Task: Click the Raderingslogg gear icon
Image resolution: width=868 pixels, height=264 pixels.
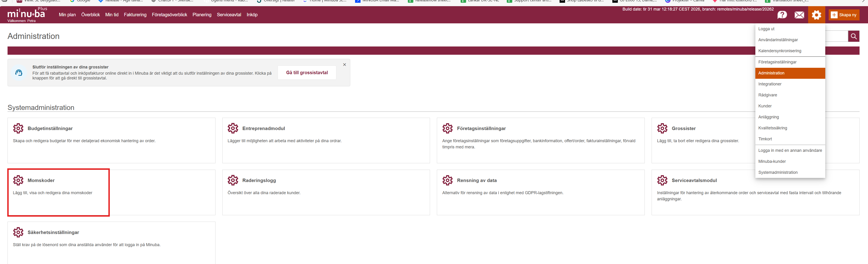Action: click(x=233, y=180)
